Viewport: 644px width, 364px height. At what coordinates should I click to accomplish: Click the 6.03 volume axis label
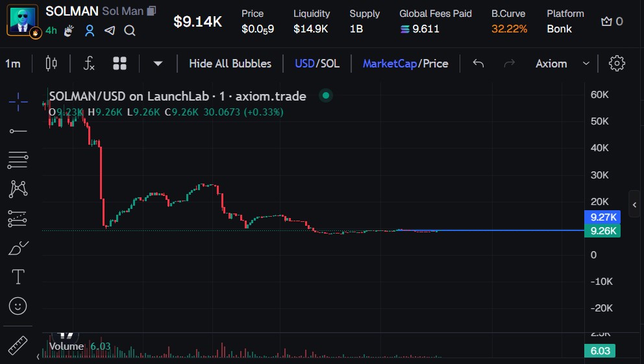tap(600, 351)
